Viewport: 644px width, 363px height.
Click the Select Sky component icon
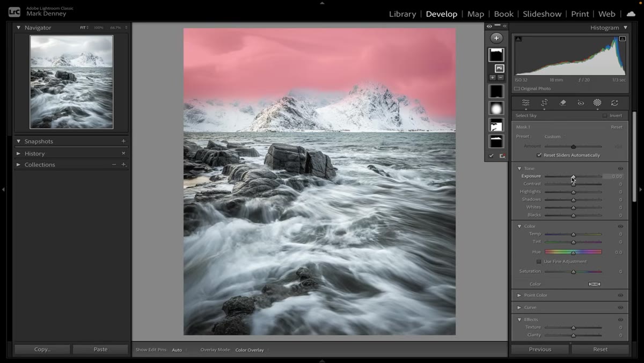499,68
